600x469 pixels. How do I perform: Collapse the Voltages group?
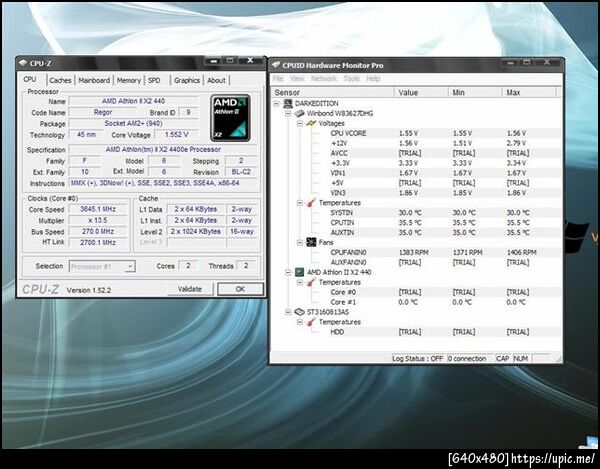pos(300,124)
